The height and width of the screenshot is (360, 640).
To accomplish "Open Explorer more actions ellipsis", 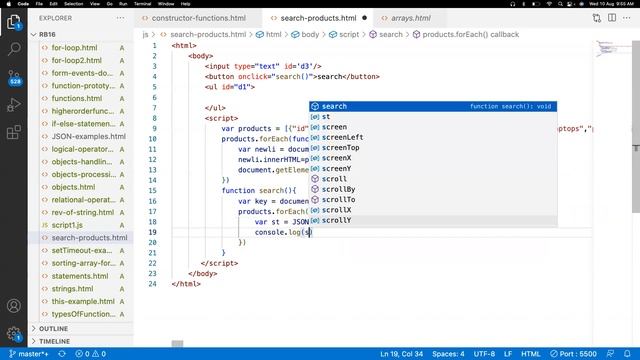I will point(120,18).
